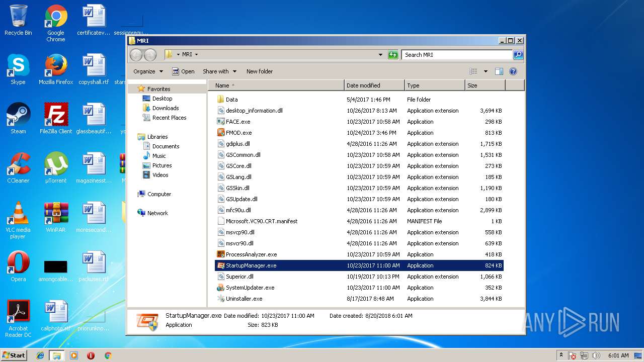Click the Back navigation arrow

[136, 55]
